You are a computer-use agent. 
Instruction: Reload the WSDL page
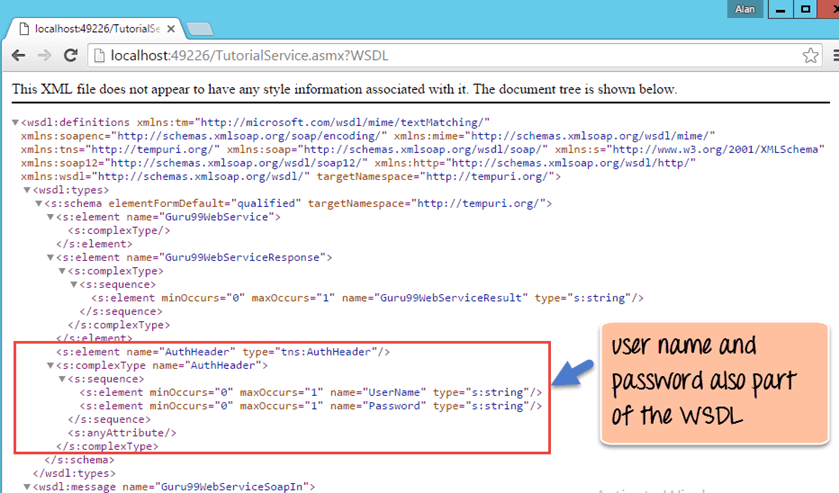[70, 57]
